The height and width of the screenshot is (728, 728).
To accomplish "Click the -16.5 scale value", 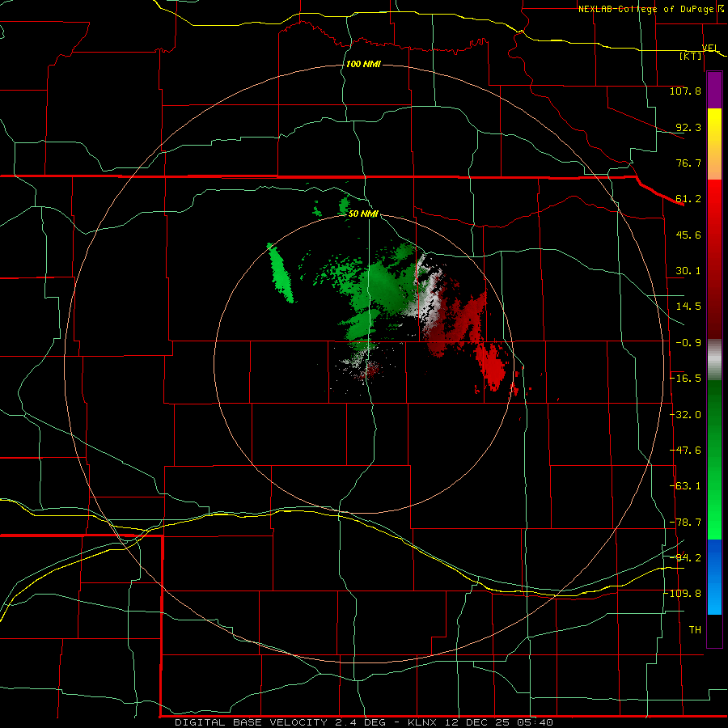I will 685,379.
